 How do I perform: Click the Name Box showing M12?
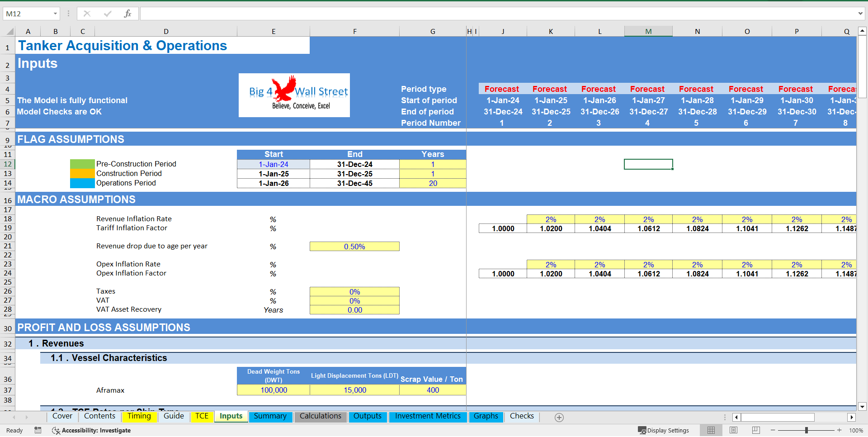28,14
